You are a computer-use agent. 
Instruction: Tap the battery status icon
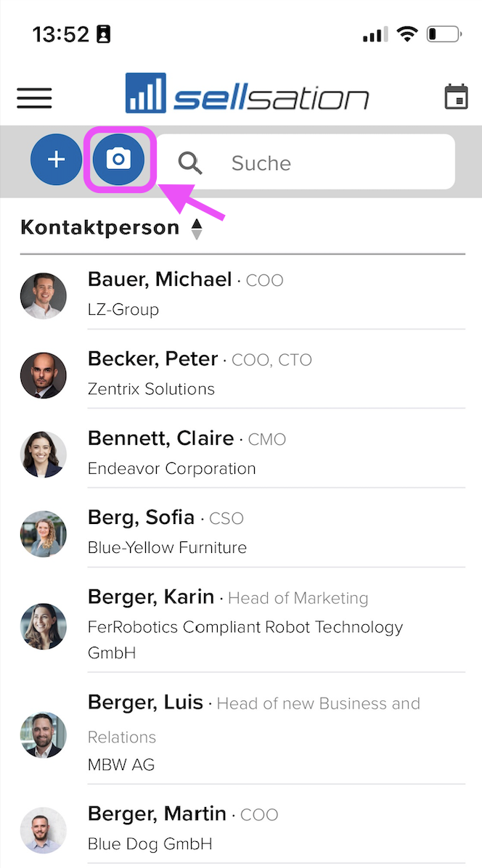[444, 34]
